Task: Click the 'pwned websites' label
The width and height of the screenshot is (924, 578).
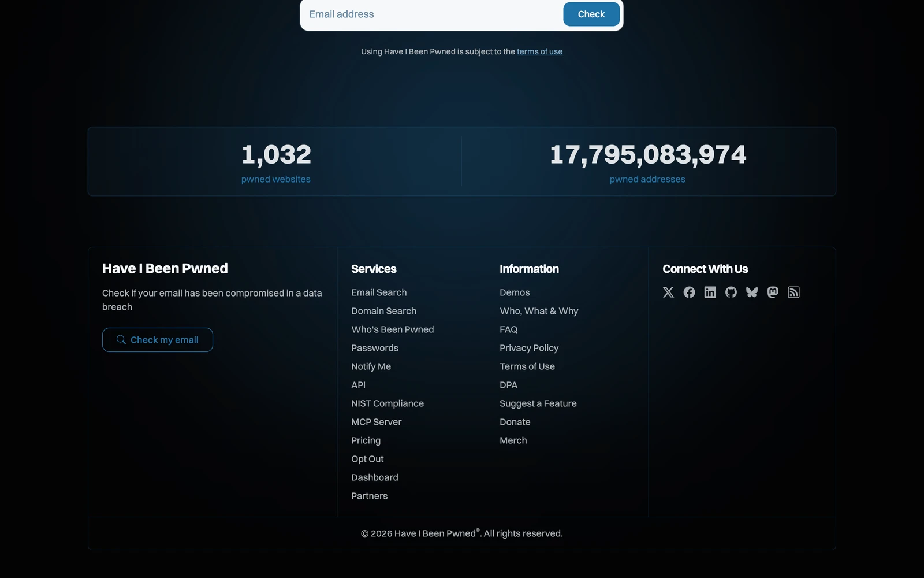Action: (x=276, y=179)
